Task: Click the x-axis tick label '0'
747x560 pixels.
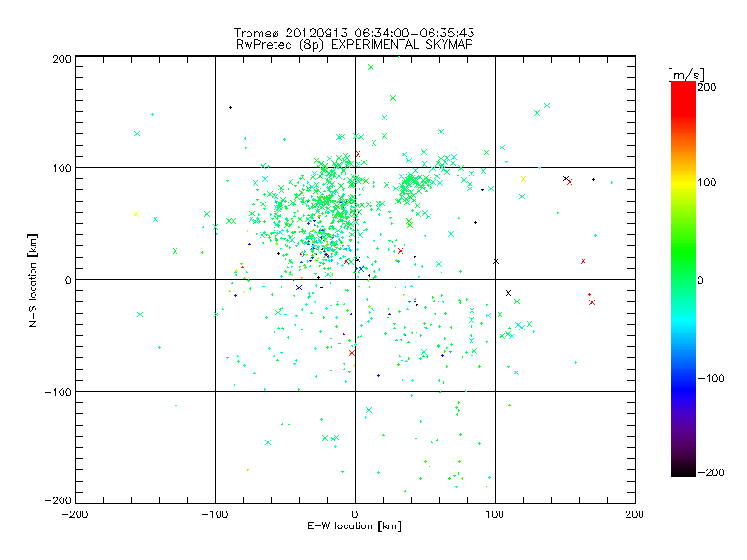Action: click(355, 514)
